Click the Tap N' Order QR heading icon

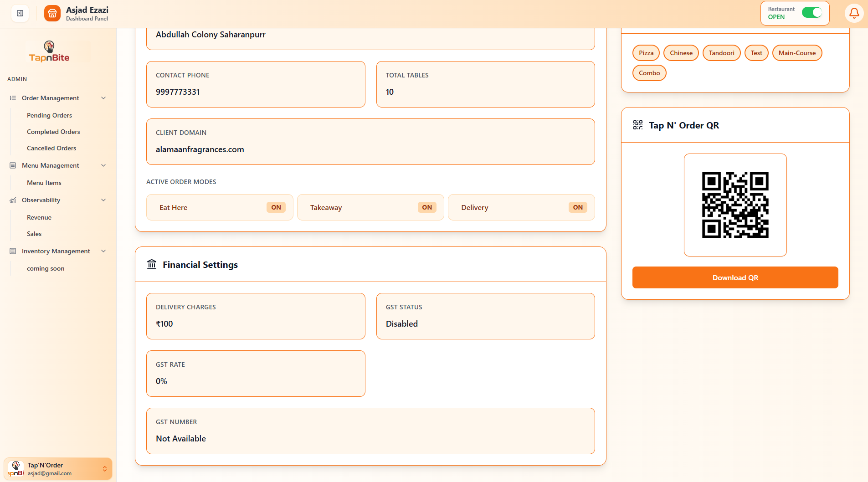pos(638,125)
